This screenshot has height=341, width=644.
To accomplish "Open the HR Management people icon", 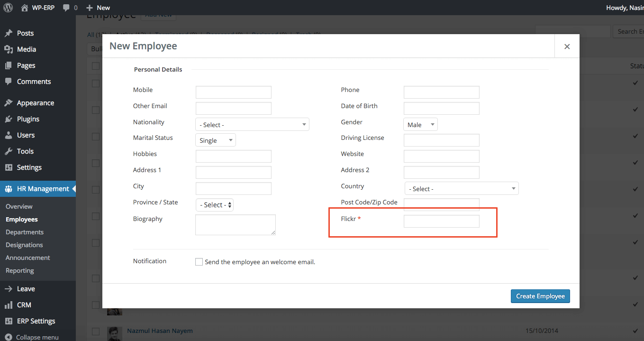I will coord(9,188).
